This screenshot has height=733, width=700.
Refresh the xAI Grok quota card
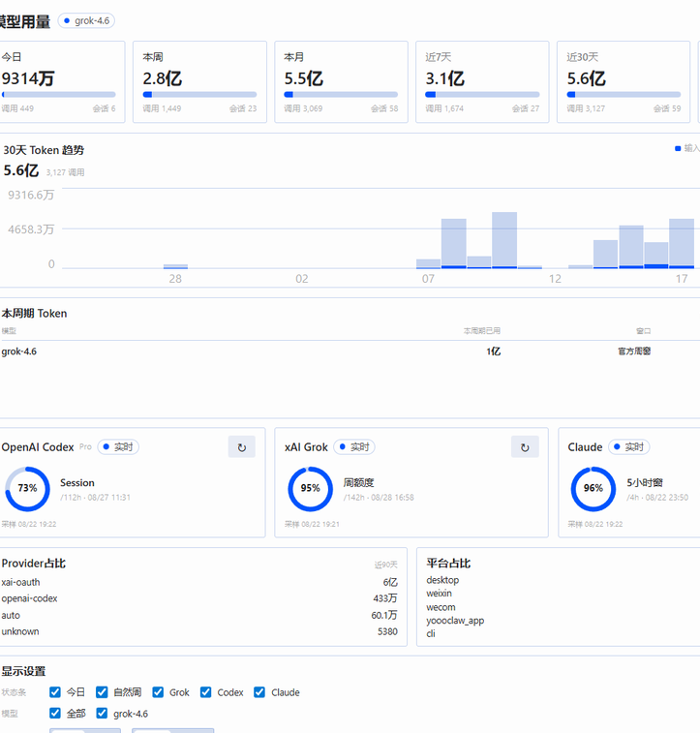click(525, 447)
